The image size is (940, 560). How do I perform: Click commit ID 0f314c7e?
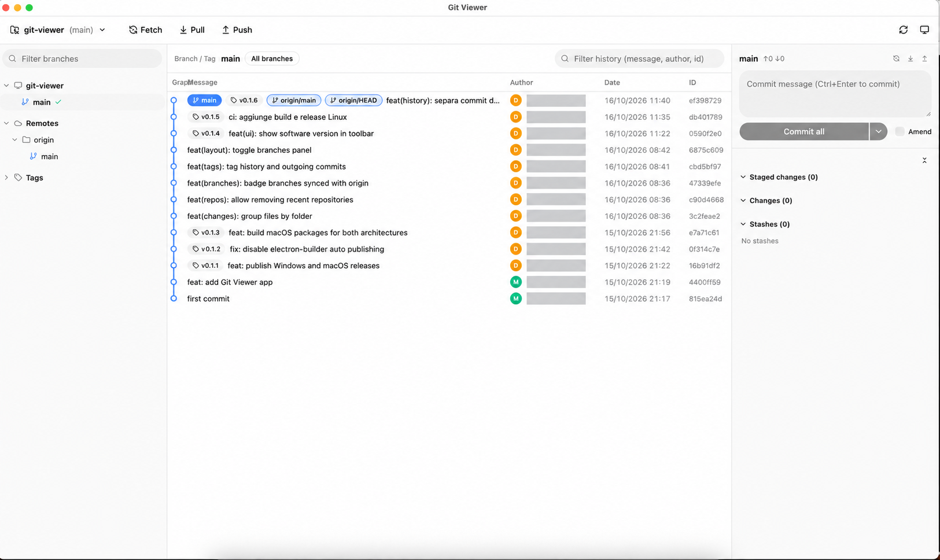tap(705, 249)
